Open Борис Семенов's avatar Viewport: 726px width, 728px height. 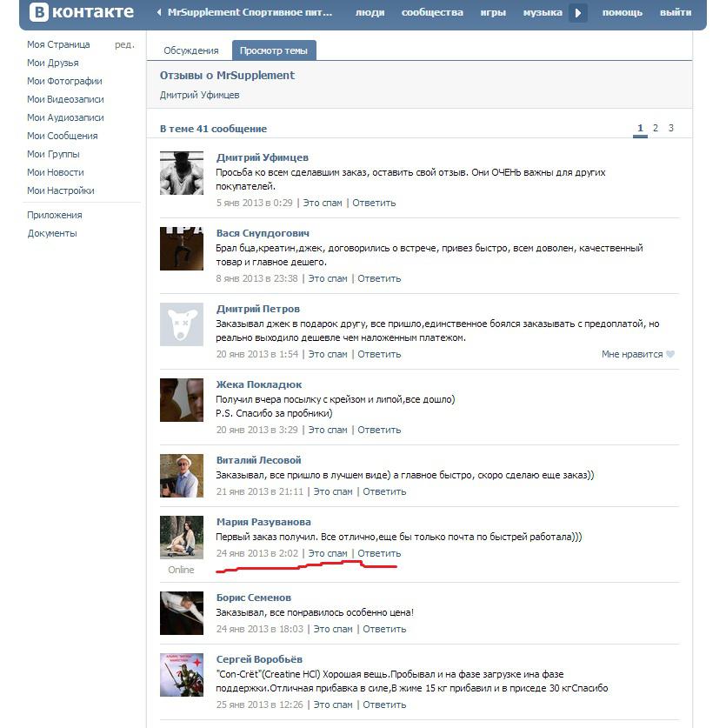tap(182, 613)
